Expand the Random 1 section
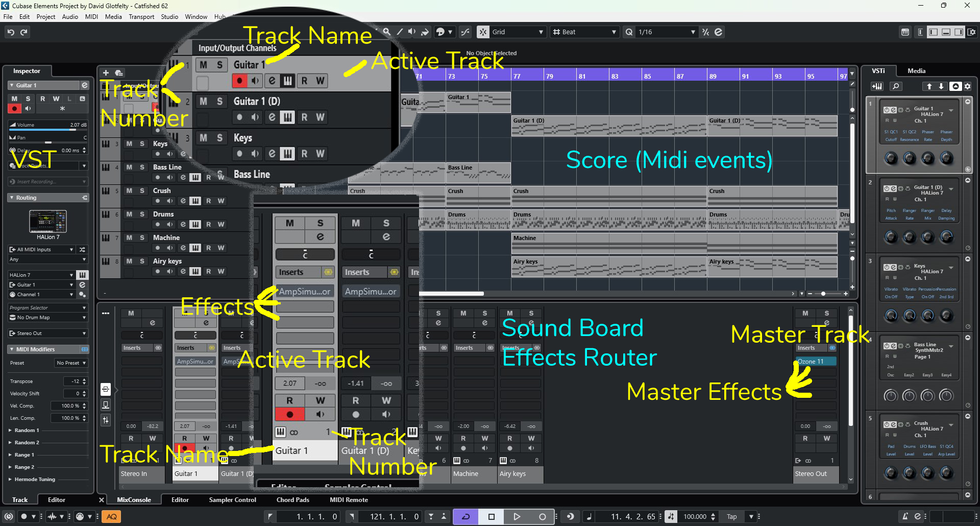The width and height of the screenshot is (980, 526). [x=10, y=430]
